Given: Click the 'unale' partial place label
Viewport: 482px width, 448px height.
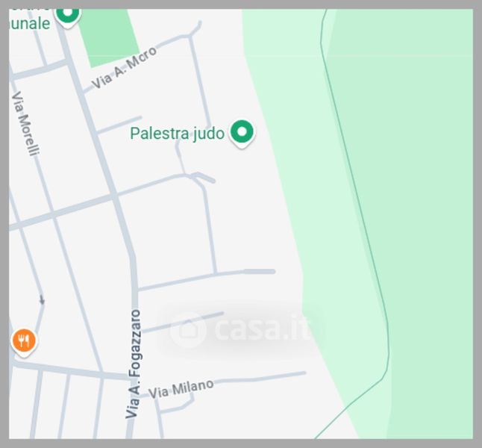Looking at the screenshot, I should click(30, 24).
